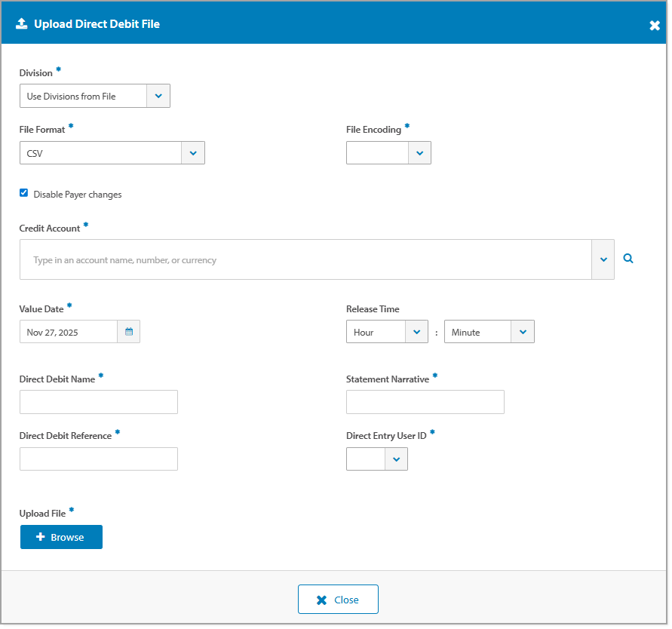
Task: Open the Hour dropdown under Release Time
Action: 416,331
